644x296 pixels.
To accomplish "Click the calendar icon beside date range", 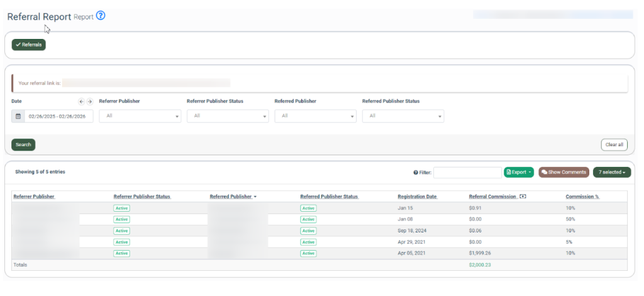I will 18,116.
